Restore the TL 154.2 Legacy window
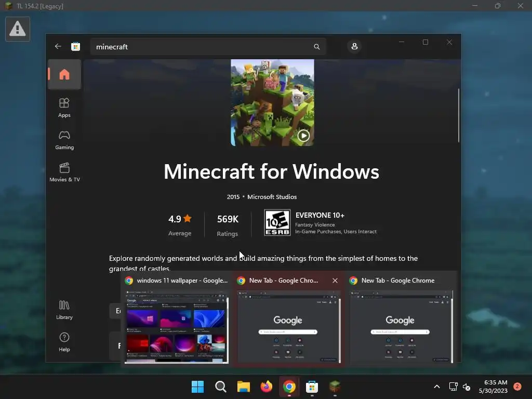Screen dimensions: 532x399 pyautogui.click(x=497, y=6)
